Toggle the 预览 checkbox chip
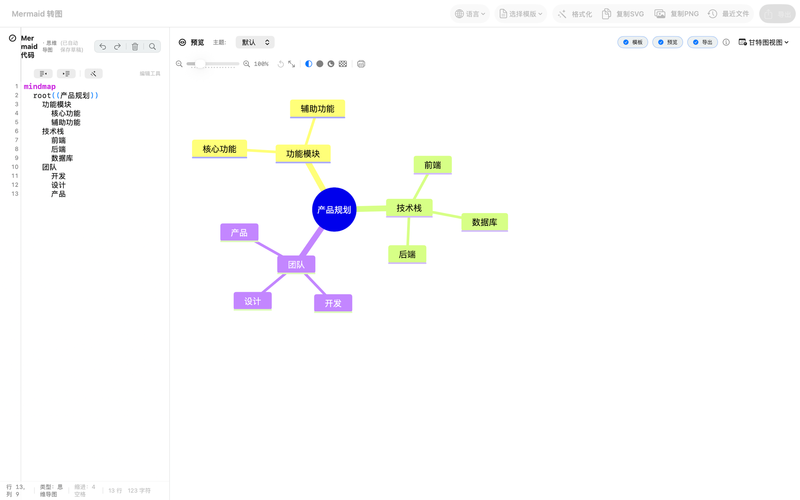The width and height of the screenshot is (800, 500). coord(667,42)
